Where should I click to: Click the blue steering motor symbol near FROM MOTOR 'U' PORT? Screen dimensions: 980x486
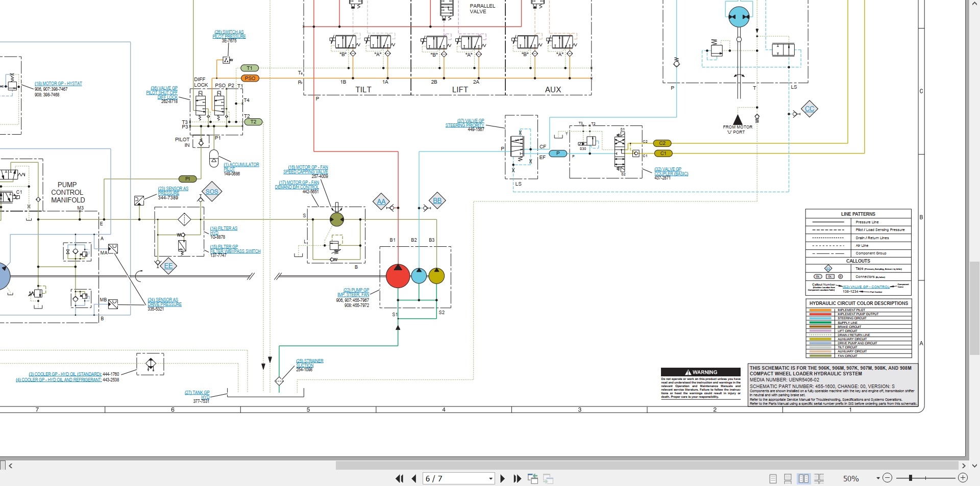[739, 17]
